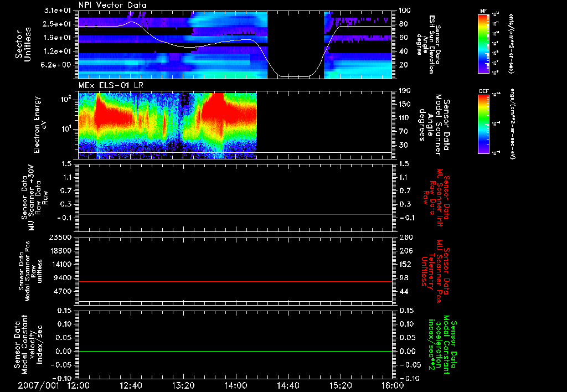Click the 98 telemetry tick label
The height and width of the screenshot is (392, 567).
pyautogui.click(x=403, y=278)
